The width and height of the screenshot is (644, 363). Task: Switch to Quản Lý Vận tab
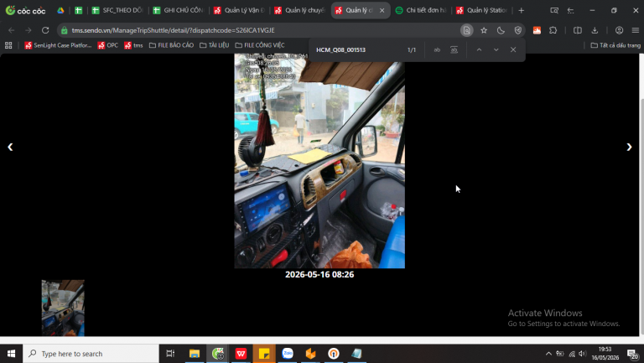tap(239, 10)
